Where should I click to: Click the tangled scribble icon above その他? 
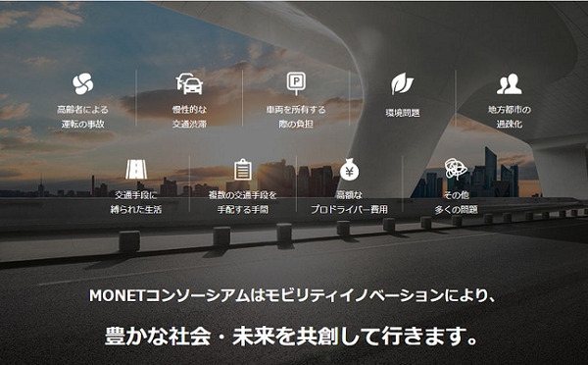456,169
